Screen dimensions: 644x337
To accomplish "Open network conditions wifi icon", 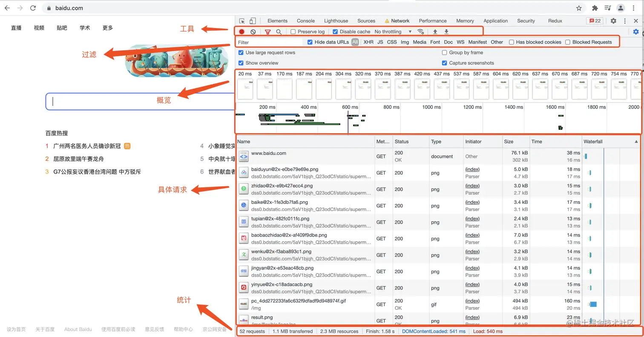I will coord(420,31).
